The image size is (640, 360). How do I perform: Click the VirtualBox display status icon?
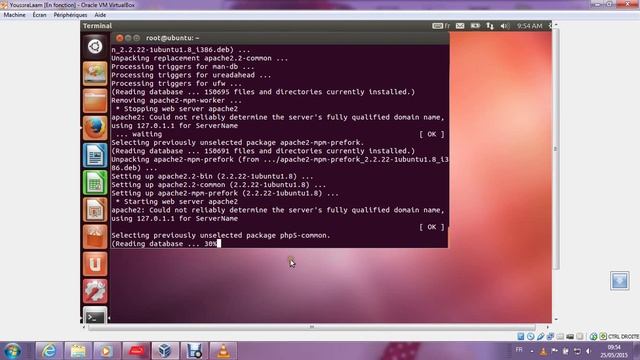pyautogui.click(x=570, y=336)
